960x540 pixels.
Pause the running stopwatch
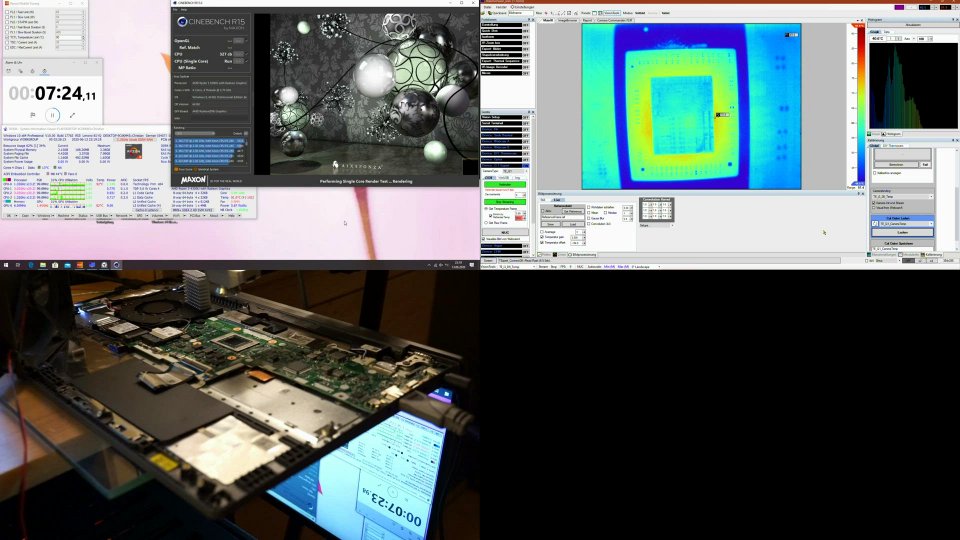click(53, 115)
